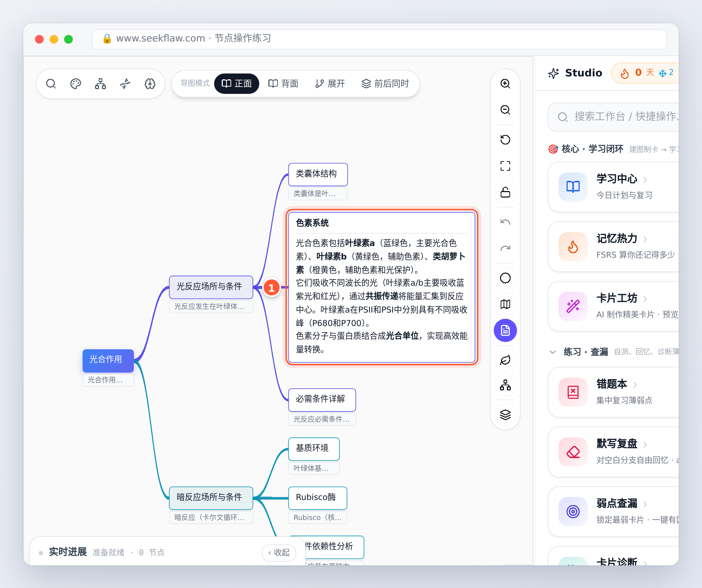Click the Studio sparkle logo icon

(x=553, y=73)
